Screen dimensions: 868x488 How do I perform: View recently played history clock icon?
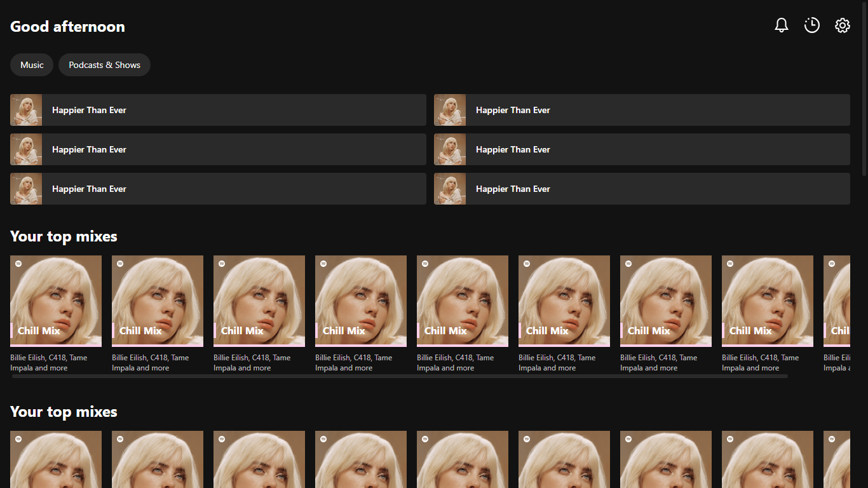[811, 25]
